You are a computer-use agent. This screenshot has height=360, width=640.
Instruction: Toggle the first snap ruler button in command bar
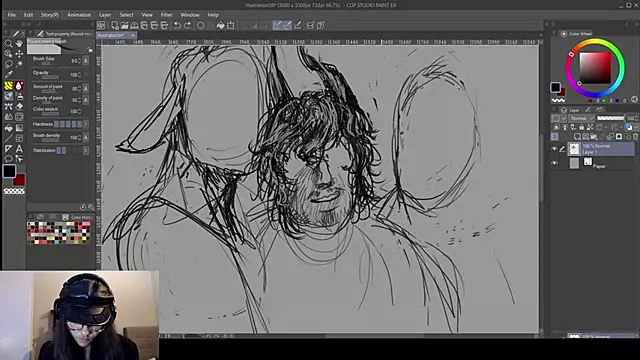(x=277, y=25)
